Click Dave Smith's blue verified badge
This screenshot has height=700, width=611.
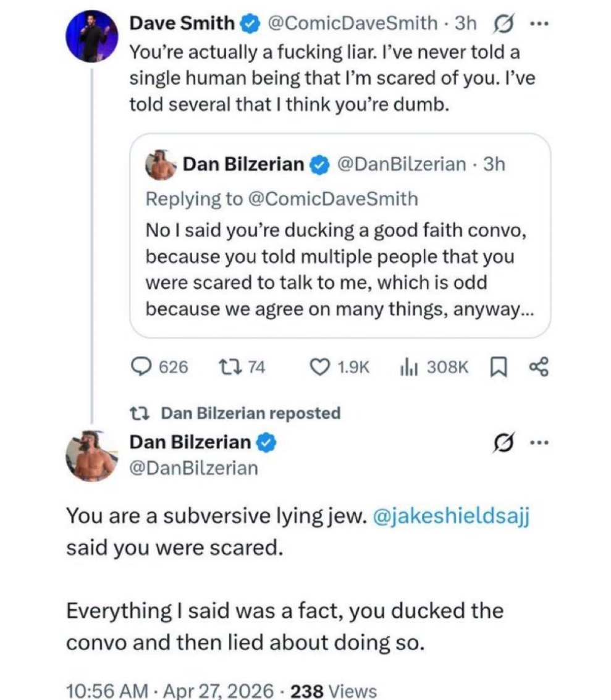coord(250,23)
